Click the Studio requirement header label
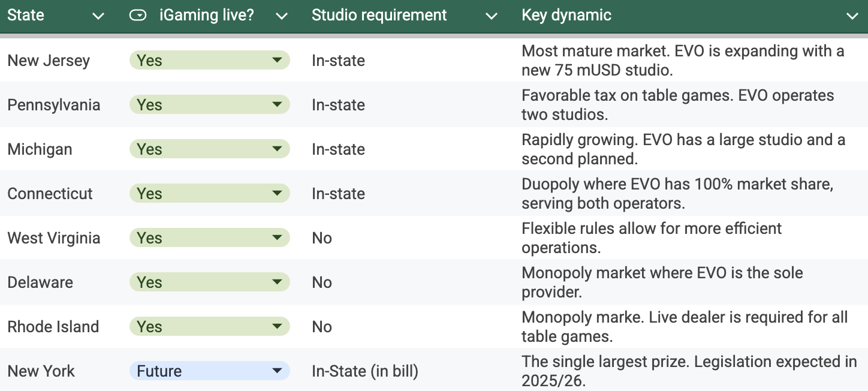This screenshot has width=868, height=391. [379, 16]
